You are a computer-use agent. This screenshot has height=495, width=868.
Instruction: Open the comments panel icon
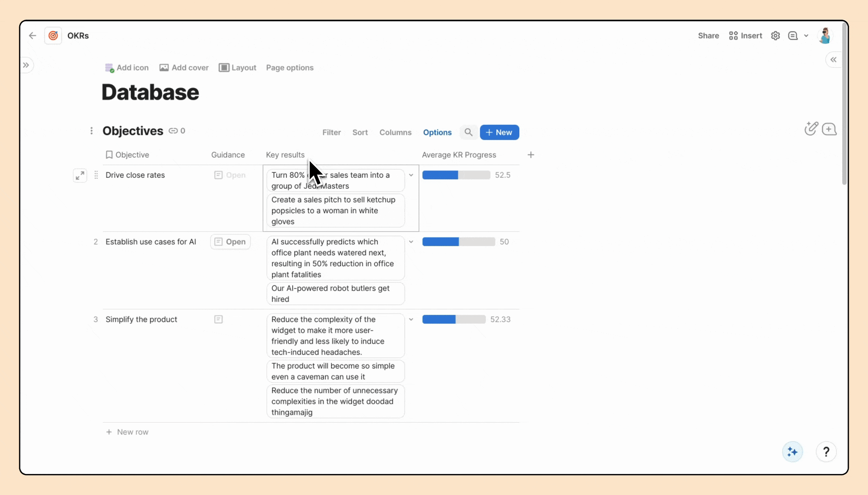[793, 36]
